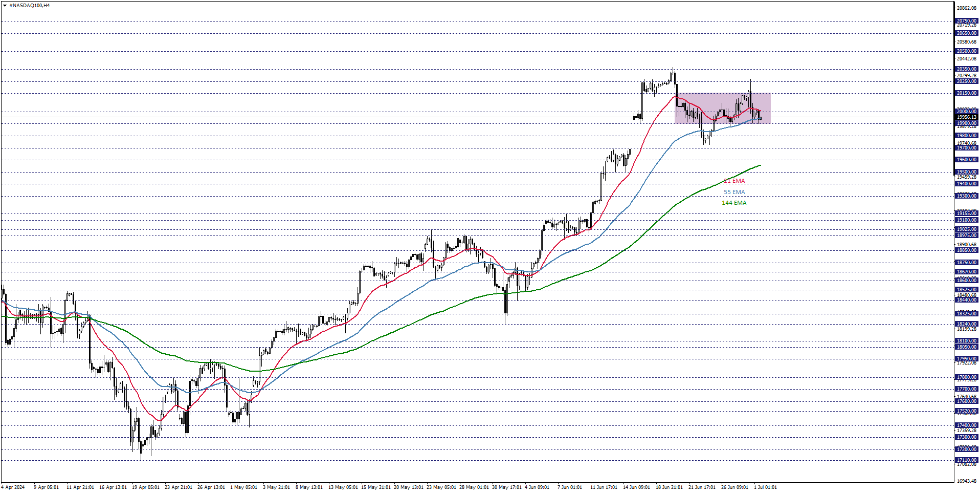980x493 pixels.
Task: Click the 23 Apr 21:01 time label
Action: 179,487
